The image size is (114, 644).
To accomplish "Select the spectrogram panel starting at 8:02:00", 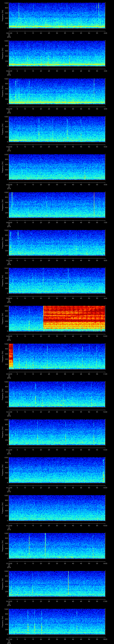I will click(x=57, y=53).
